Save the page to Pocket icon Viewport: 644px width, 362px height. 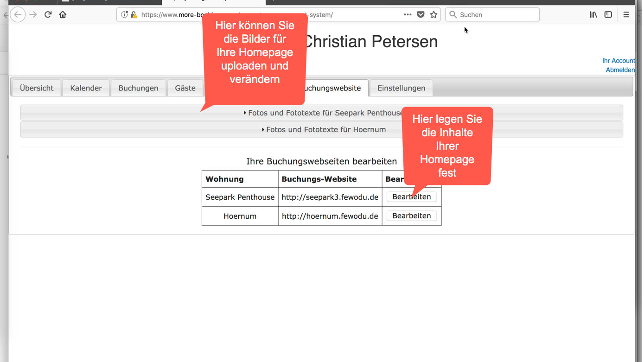421,15
